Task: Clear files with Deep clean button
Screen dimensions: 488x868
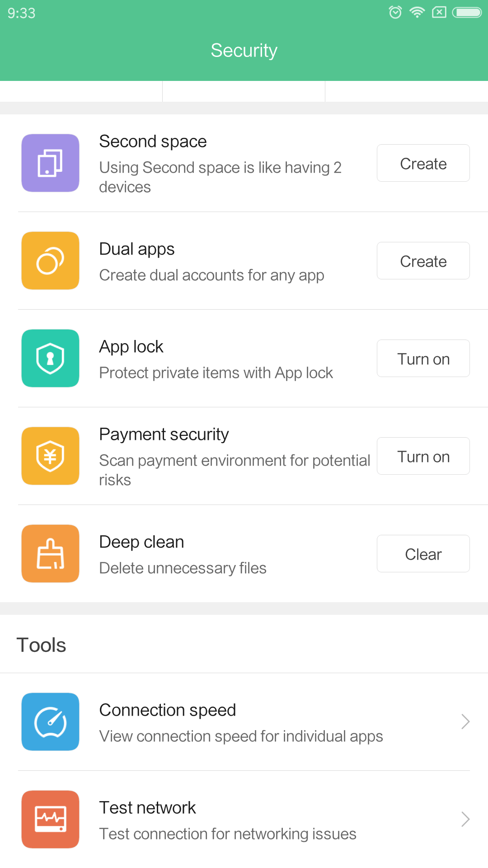Action: point(423,553)
